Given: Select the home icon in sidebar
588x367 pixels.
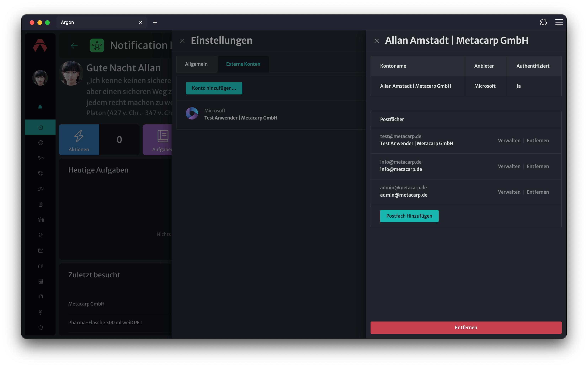Looking at the screenshot, I should pos(40,127).
